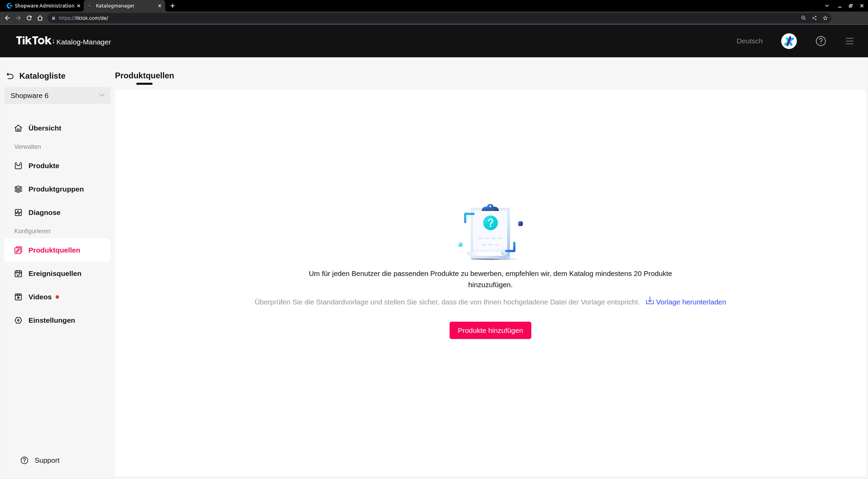Click the browser zoom magnifier icon

[x=803, y=18]
